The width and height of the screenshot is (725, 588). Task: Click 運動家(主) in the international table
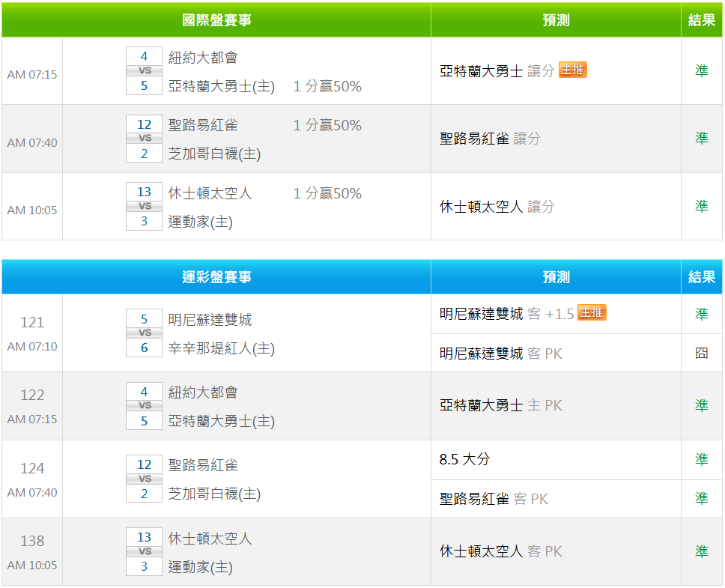point(200,222)
